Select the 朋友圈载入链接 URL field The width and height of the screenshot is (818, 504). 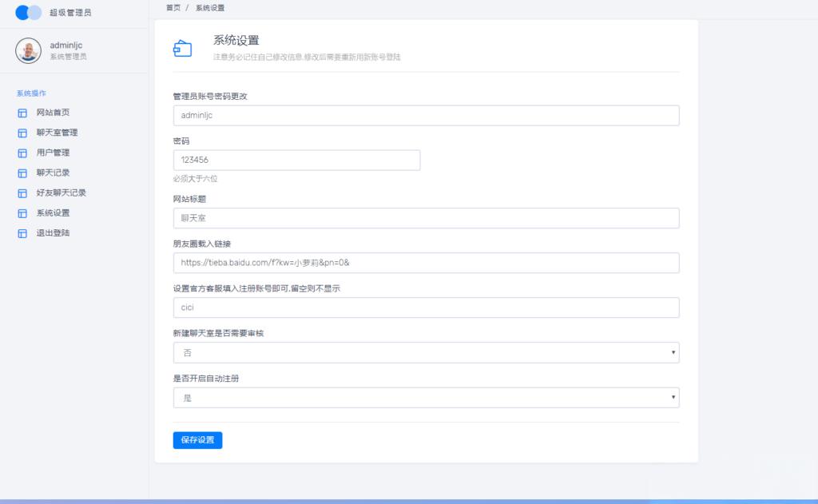pyautogui.click(x=427, y=263)
